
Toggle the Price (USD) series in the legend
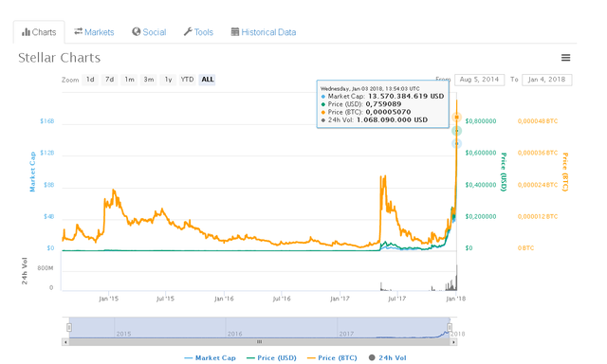tap(271, 357)
